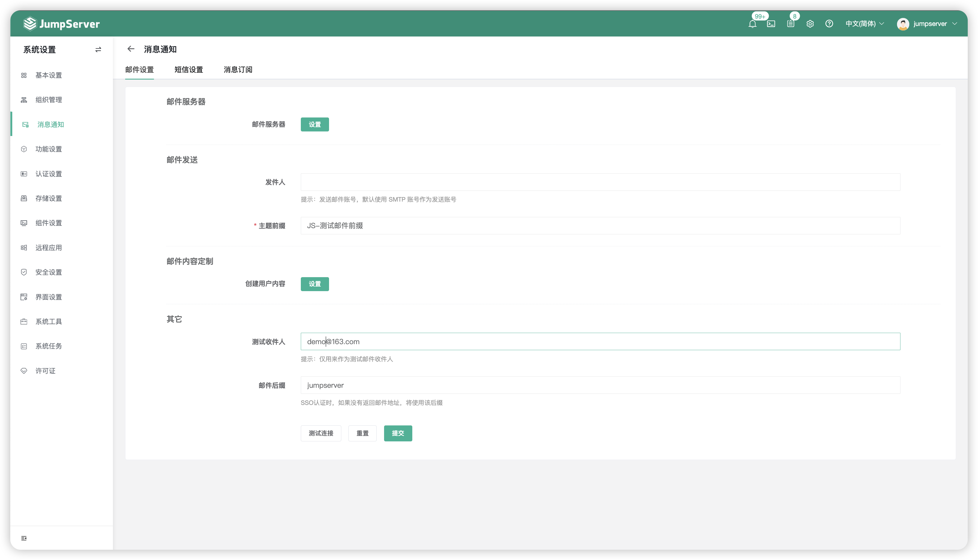Image resolution: width=978 pixels, height=560 pixels.
Task: Click the 测试收件人 email field
Action: click(600, 342)
